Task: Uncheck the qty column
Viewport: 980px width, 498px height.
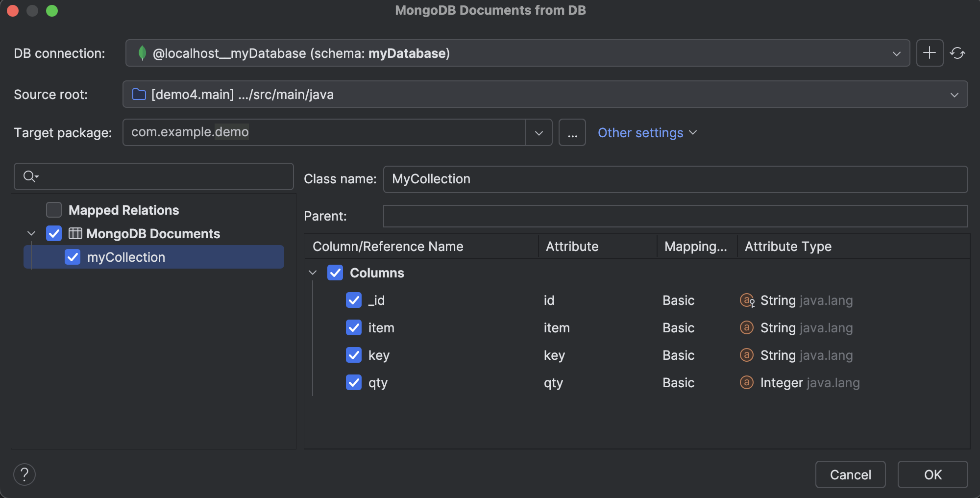Action: pos(354,382)
